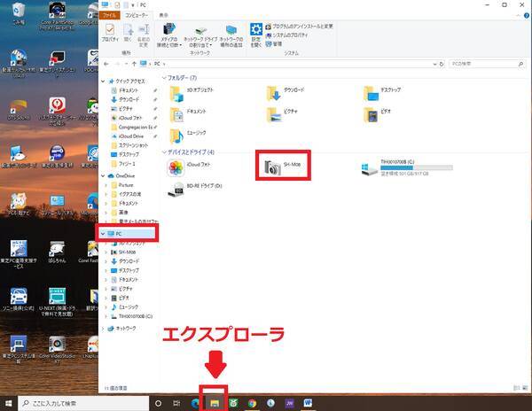Open the BD-RE ドライブ (D:) icon

(x=180, y=186)
